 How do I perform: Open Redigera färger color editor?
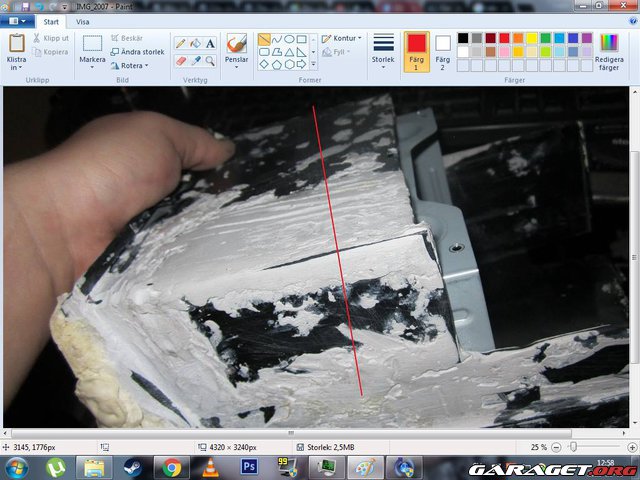click(x=608, y=50)
